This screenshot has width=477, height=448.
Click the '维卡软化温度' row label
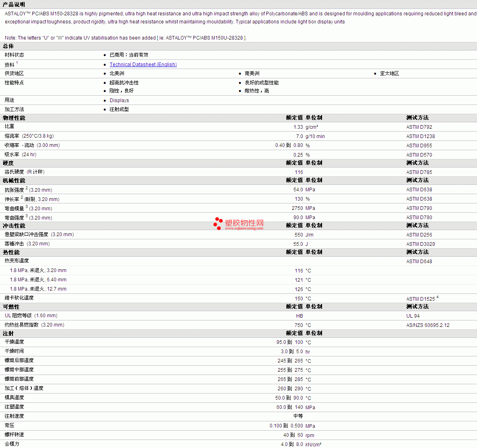(19, 297)
